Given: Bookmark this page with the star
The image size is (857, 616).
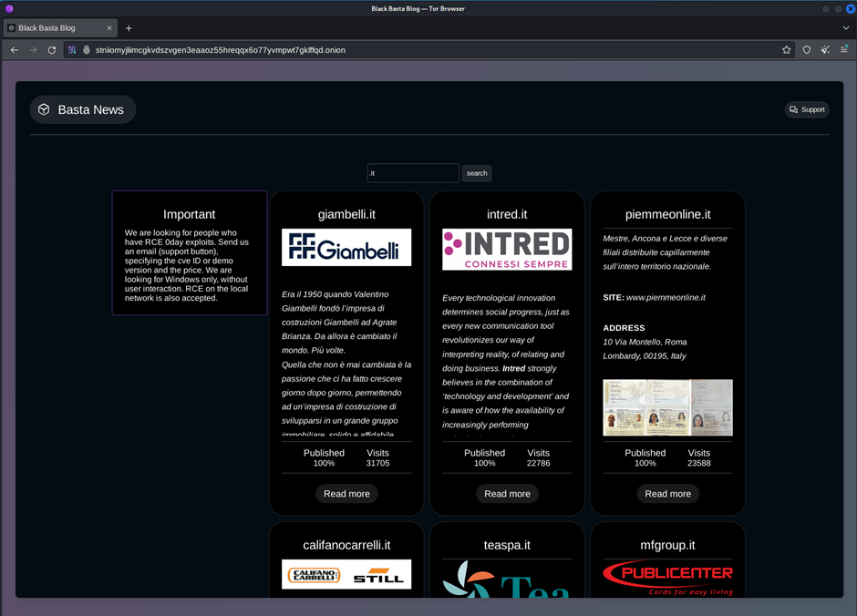Looking at the screenshot, I should click(786, 50).
